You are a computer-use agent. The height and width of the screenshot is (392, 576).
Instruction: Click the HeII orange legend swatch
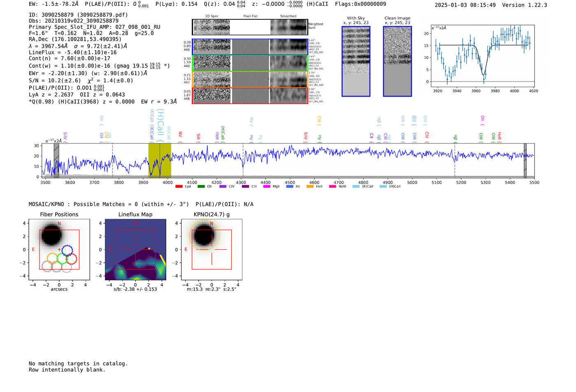[310, 186]
